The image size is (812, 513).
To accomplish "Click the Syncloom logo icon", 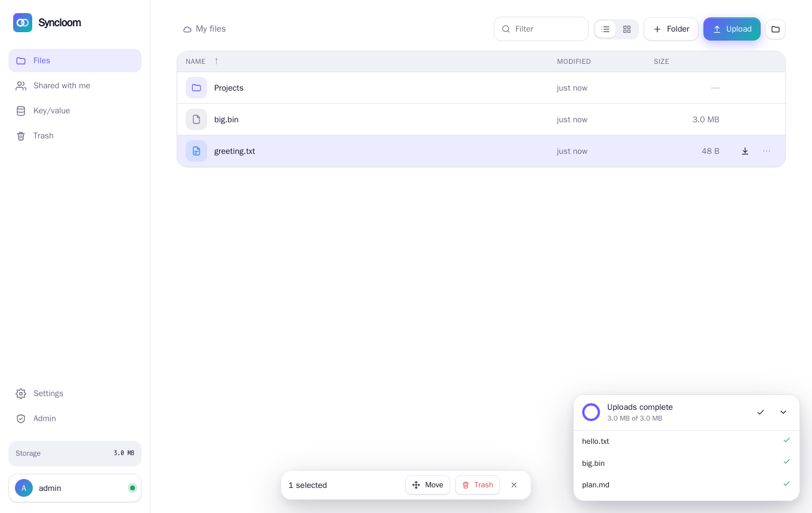I will click(x=23, y=23).
